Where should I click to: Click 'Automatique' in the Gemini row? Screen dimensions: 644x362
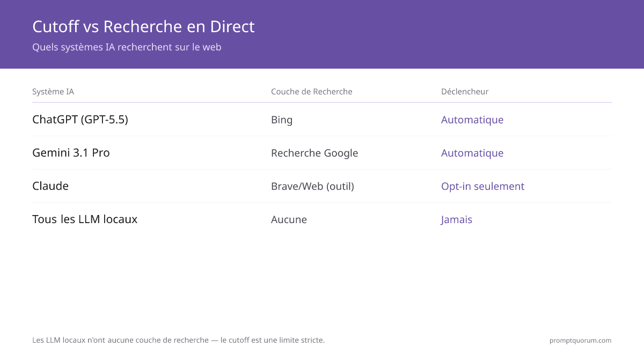pos(472,153)
